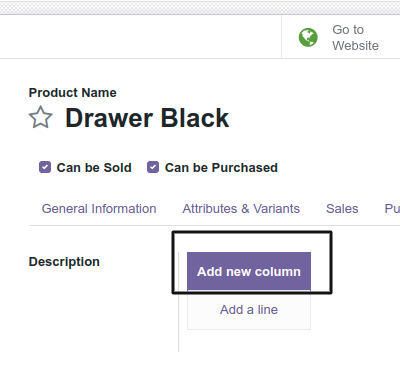Click the empty area below Description label
Image resolution: width=400 pixels, height=388 pixels.
pyautogui.click(x=100, y=310)
